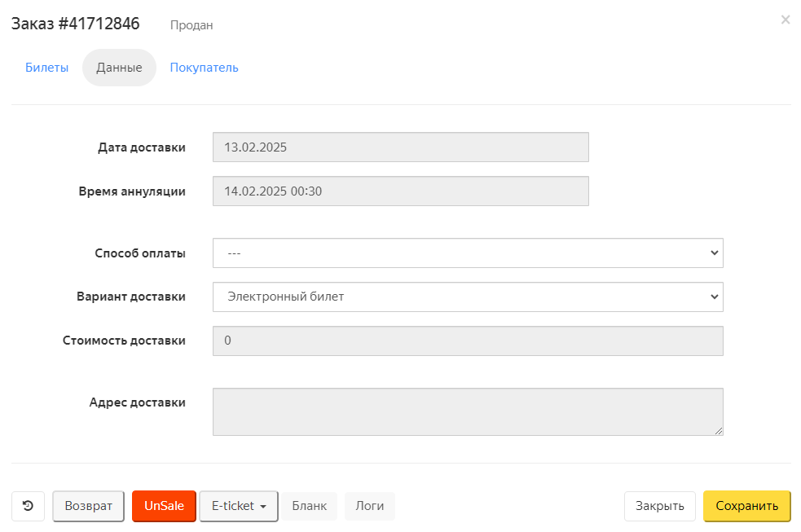Click the red UnSale button
The image size is (801, 532).
[x=164, y=506]
